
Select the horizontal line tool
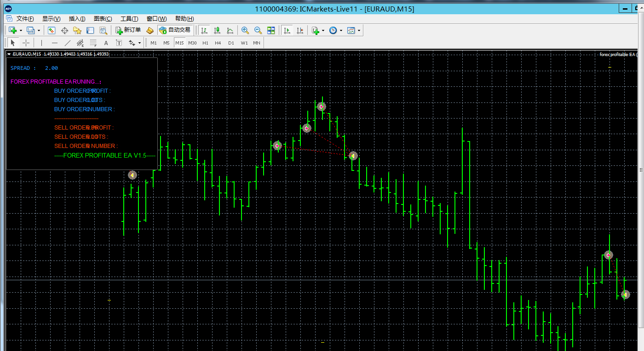(x=55, y=43)
